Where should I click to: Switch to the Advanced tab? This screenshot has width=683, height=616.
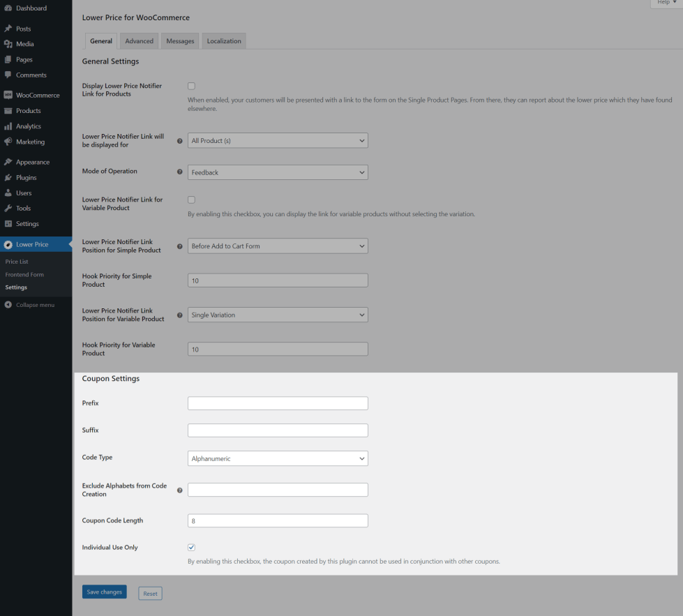139,41
